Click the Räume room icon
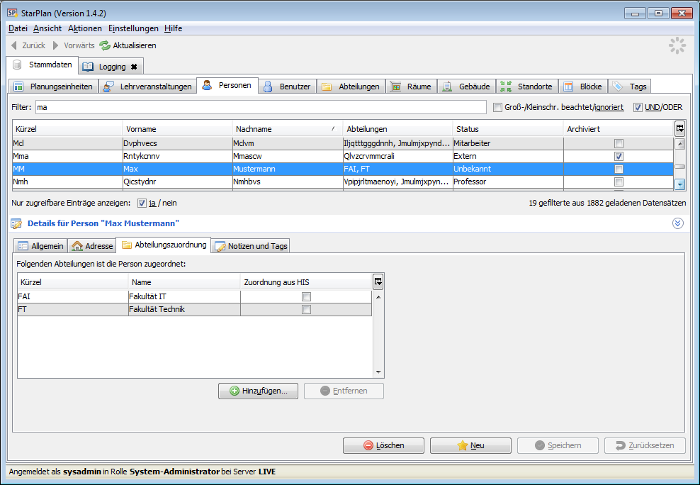Image resolution: width=700 pixels, height=485 pixels. [396, 87]
